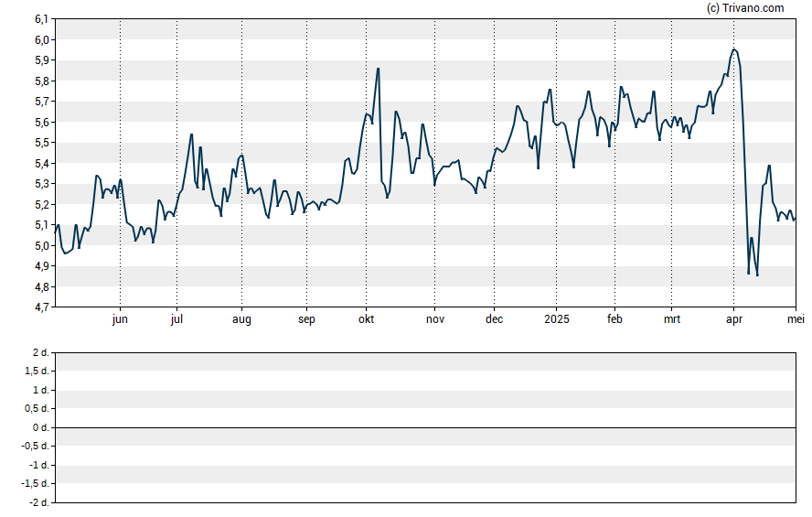
Task: Click the 6,1 price axis label
Action: tap(41, 19)
